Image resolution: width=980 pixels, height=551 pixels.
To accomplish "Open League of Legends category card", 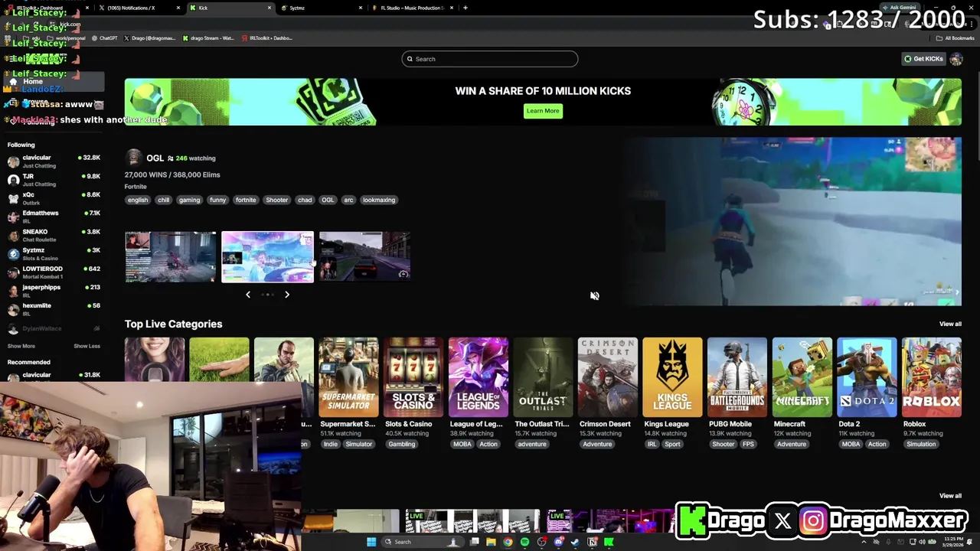I will pyautogui.click(x=478, y=377).
